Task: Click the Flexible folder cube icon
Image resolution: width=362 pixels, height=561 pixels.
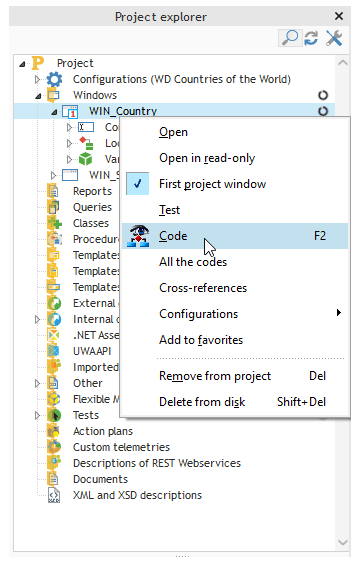Action: pyautogui.click(x=54, y=399)
